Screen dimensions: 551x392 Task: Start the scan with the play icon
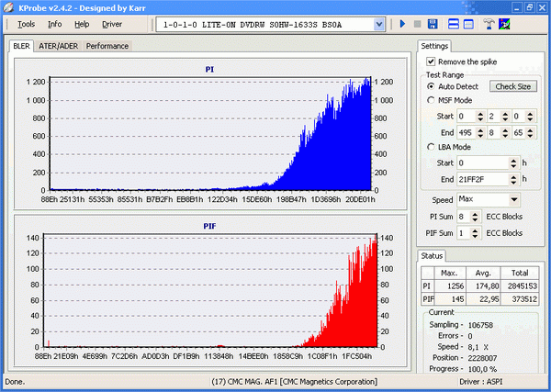[403, 24]
